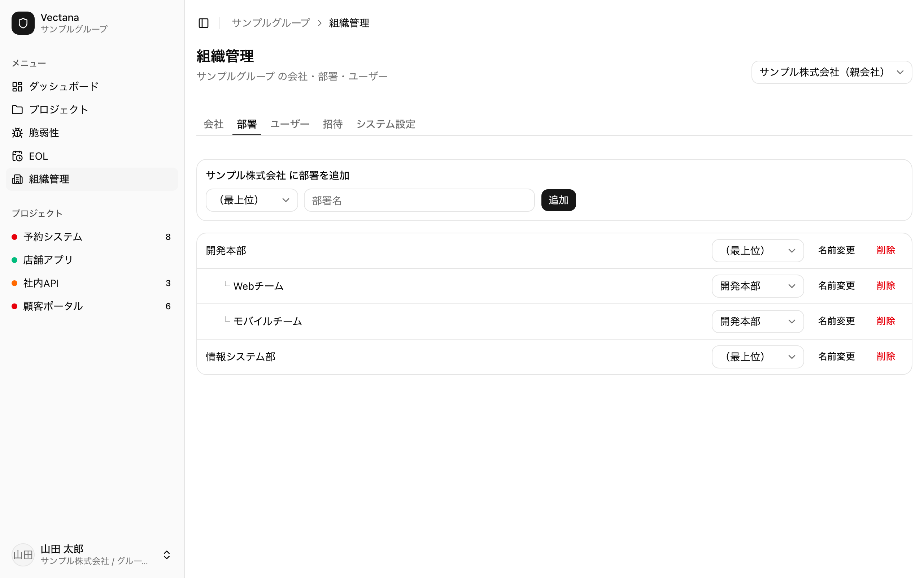
Task: Select 組織管理 in the sidebar menu
Action: pyautogui.click(x=92, y=179)
